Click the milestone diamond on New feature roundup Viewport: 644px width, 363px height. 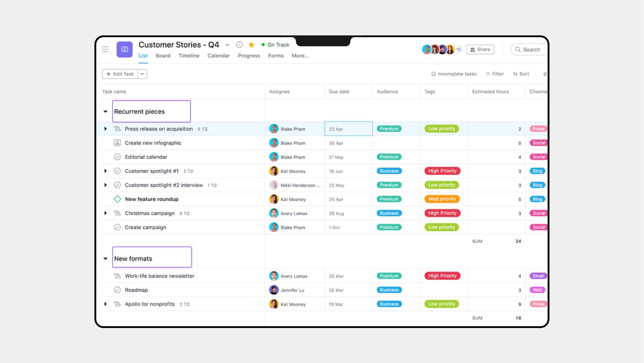point(117,199)
